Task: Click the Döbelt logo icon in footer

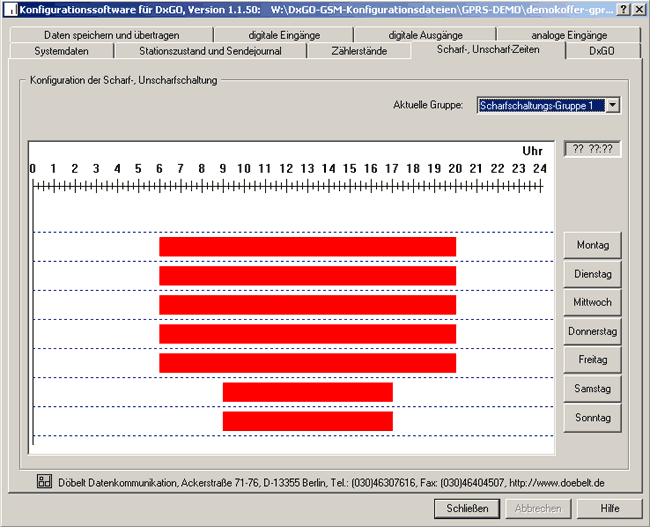Action: (x=44, y=481)
